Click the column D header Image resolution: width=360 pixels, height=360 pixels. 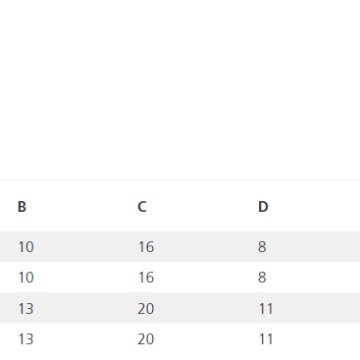pos(263,207)
